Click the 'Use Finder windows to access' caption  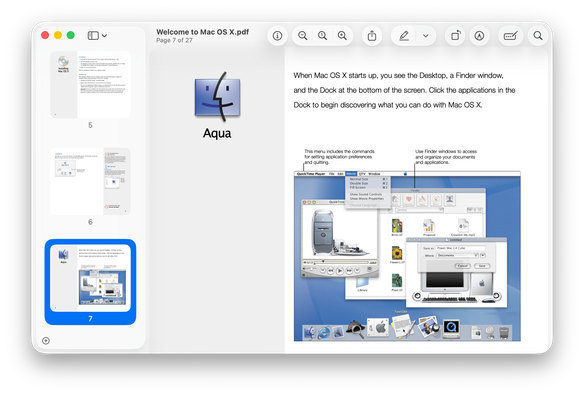pos(446,157)
